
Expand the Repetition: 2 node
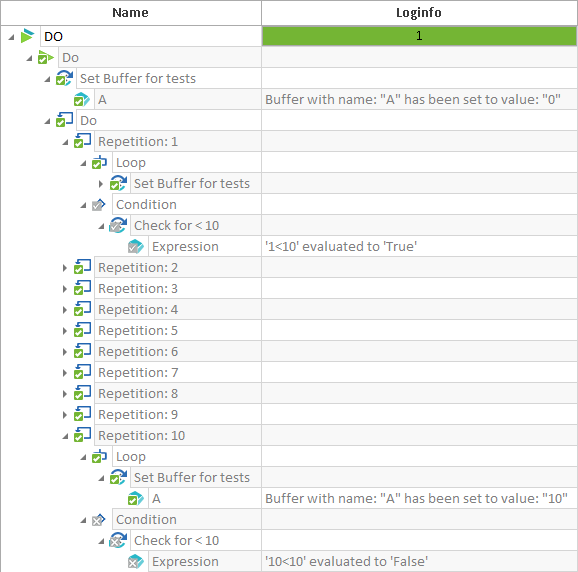pos(65,268)
